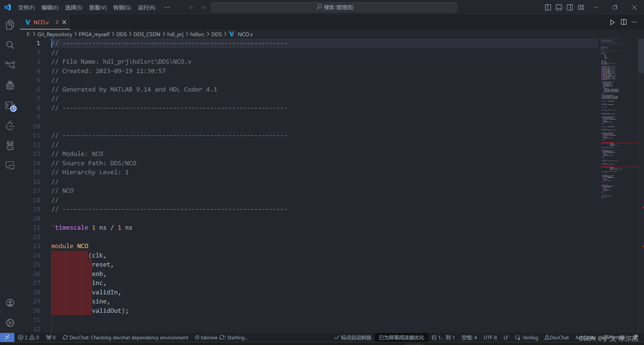Close the NCO.v tab
The height and width of the screenshot is (345, 644).
[x=64, y=22]
